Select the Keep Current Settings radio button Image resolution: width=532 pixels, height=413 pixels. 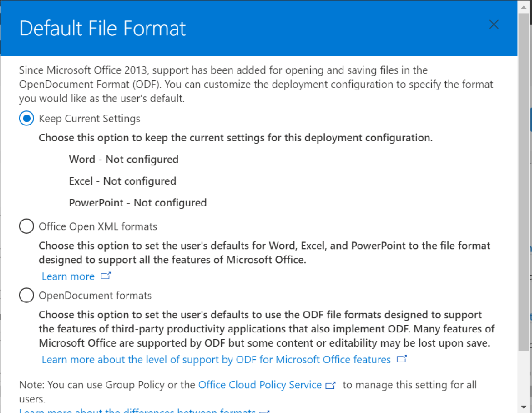[x=26, y=118]
